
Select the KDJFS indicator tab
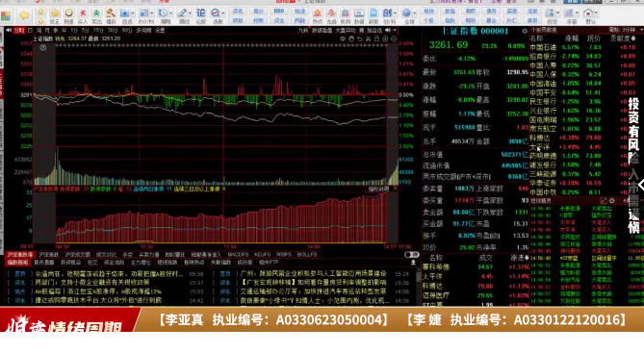[x=262, y=255]
